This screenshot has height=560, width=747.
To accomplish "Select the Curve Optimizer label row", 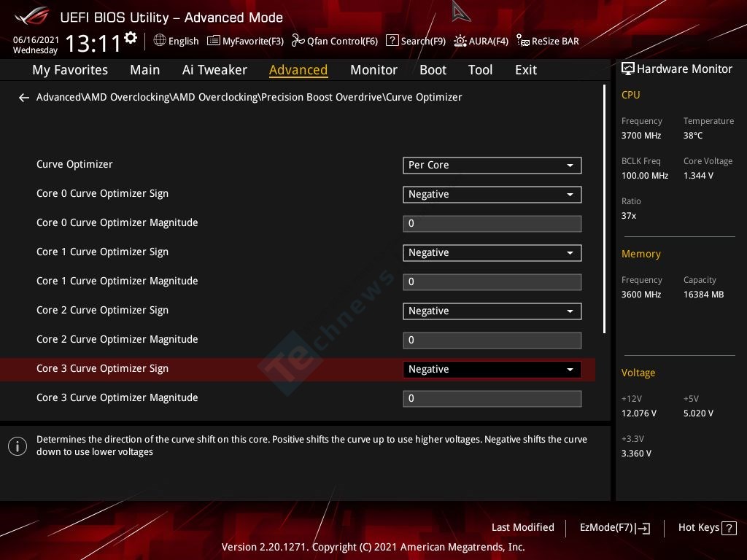I will 74,164.
